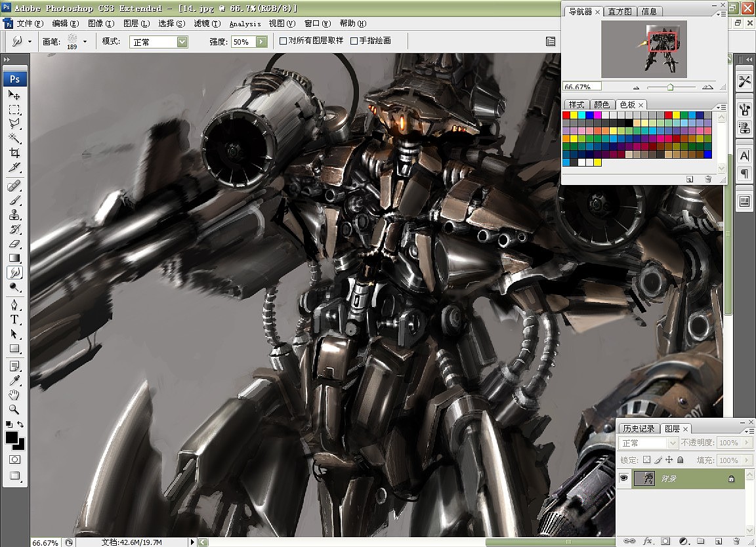Open the Analysis menu
Image resolution: width=756 pixels, height=547 pixels.
coord(245,24)
